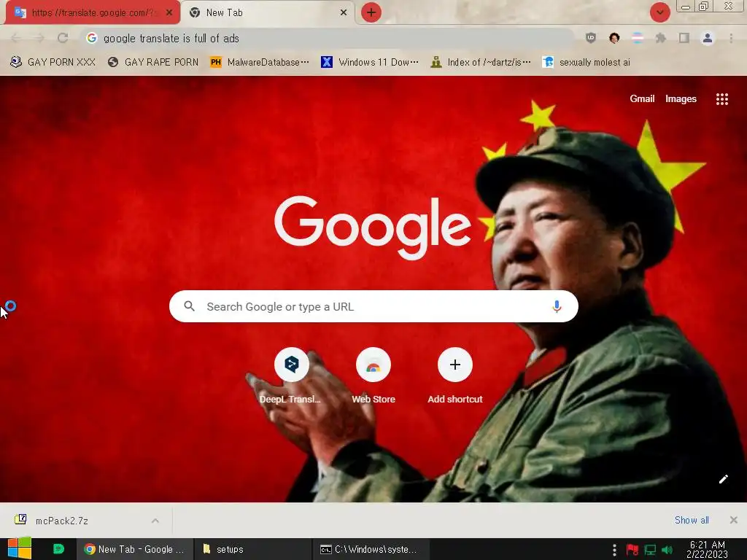747x560 pixels.
Task: Open Google Images link
Action: 681,98
